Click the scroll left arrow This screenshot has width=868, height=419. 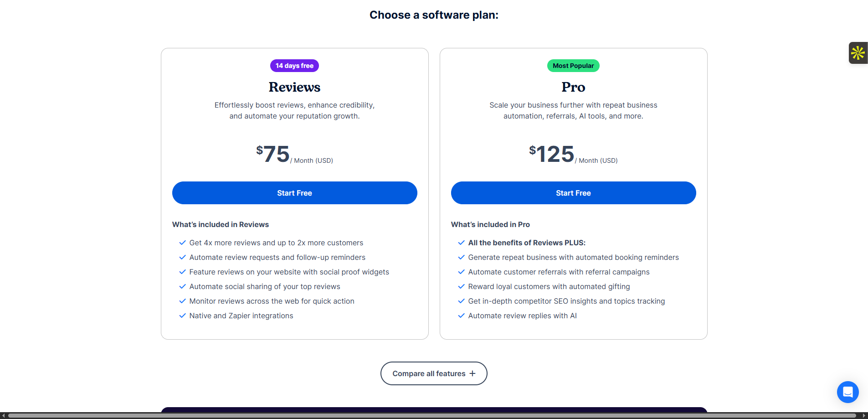3,415
